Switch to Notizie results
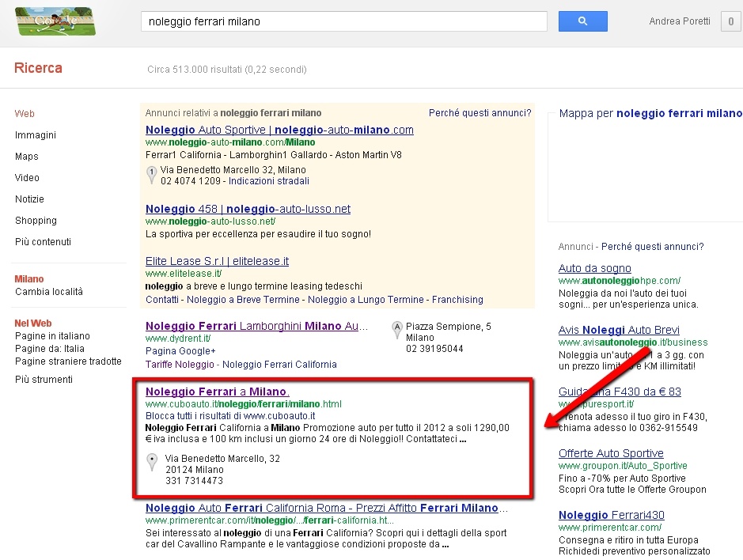 click(29, 199)
